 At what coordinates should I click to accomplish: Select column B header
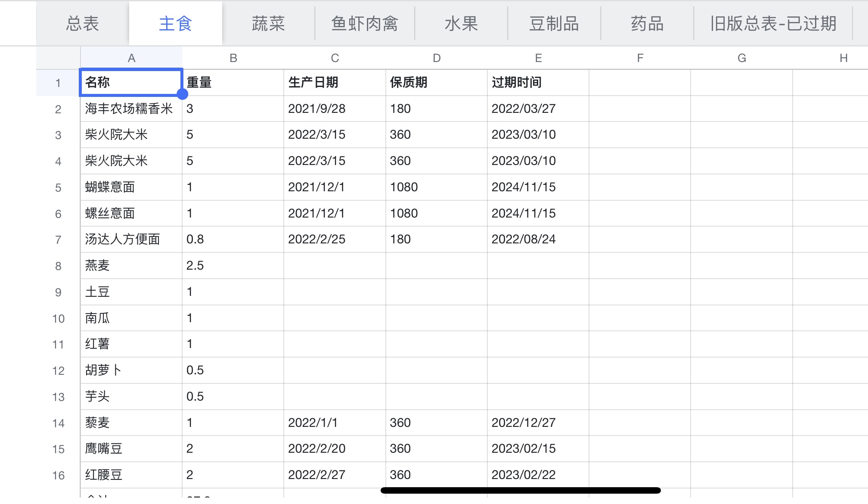pyautogui.click(x=233, y=58)
